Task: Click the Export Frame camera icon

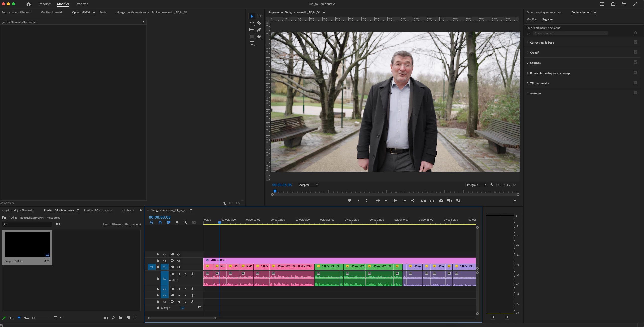Action: point(441,201)
